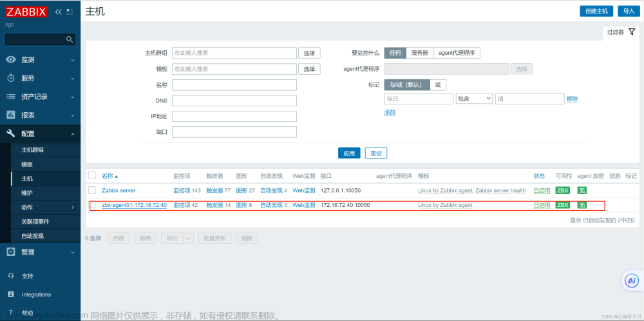This screenshot has height=321, width=644.
Task: Choose the 或 tag mode
Action: tap(438, 85)
